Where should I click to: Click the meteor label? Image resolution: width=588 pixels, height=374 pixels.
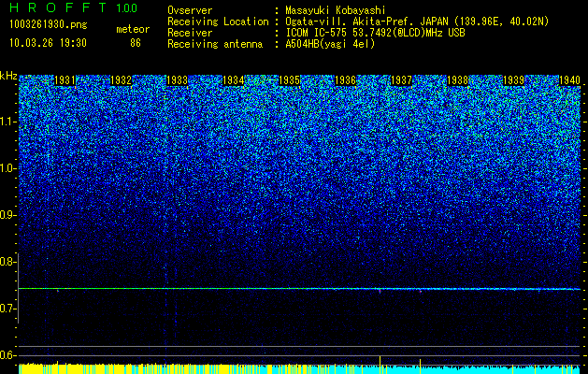coord(133,29)
